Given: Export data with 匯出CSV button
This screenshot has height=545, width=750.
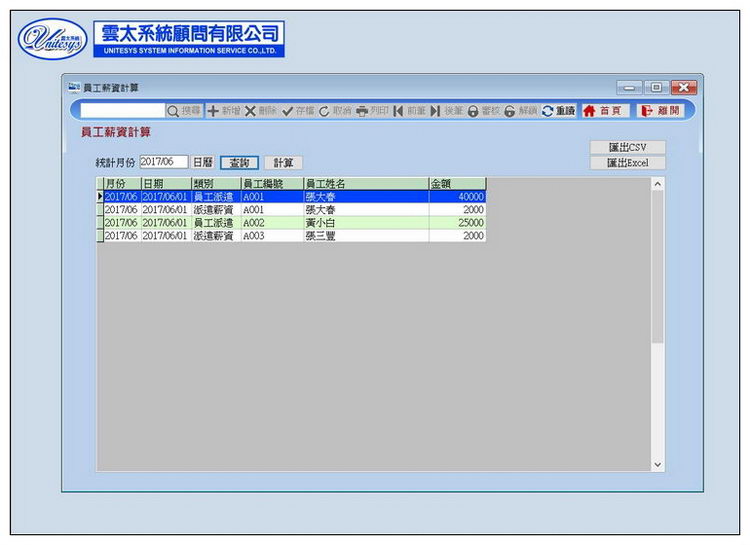Looking at the screenshot, I should pyautogui.click(x=627, y=147).
